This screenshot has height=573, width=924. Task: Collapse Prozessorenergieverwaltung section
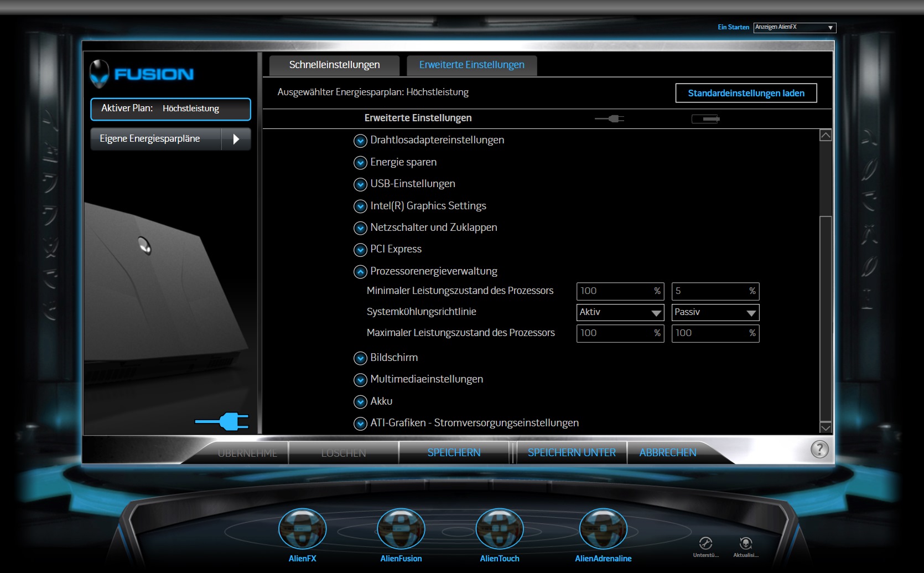360,272
